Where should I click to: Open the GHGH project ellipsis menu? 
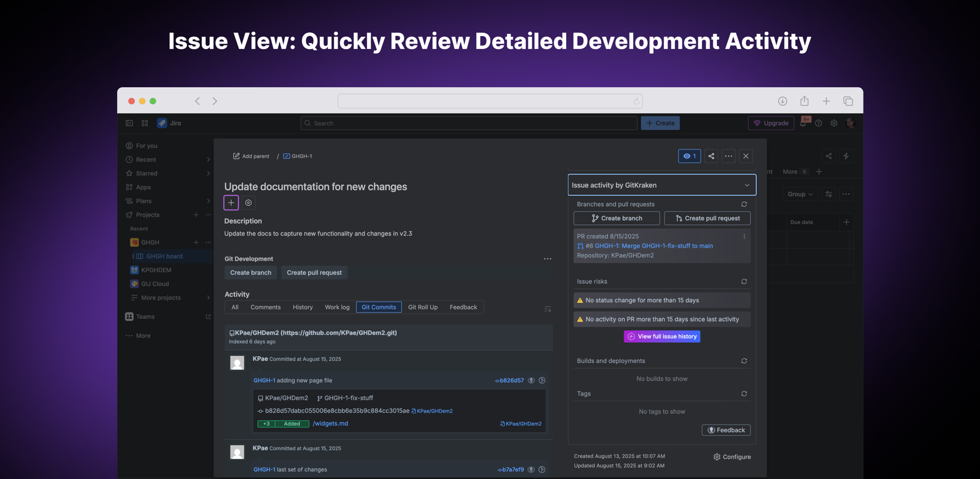[208, 243]
